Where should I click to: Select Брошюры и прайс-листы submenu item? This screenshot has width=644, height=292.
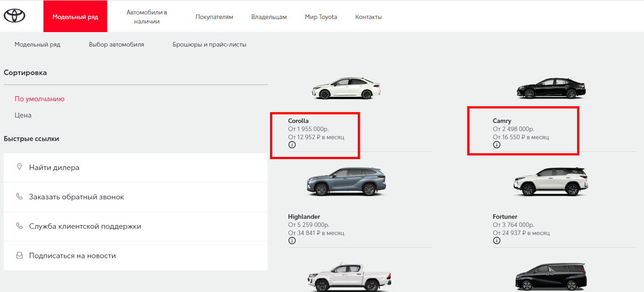click(209, 44)
